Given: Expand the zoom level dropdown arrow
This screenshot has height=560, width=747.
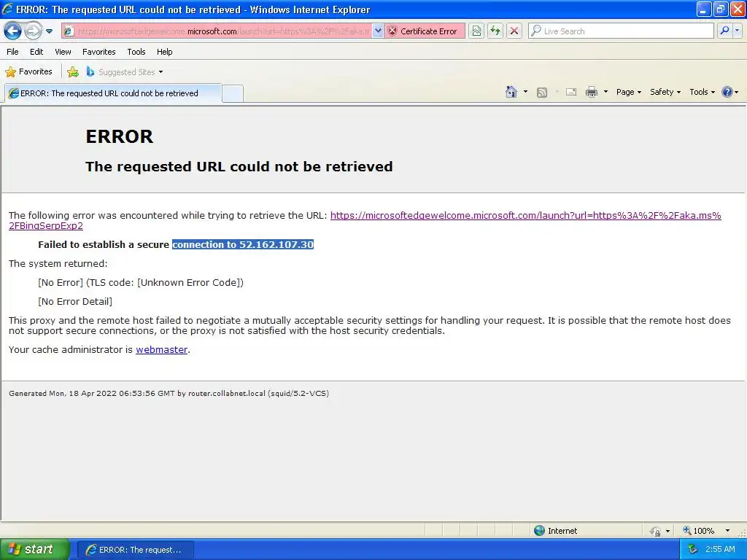Looking at the screenshot, I should 727,531.
